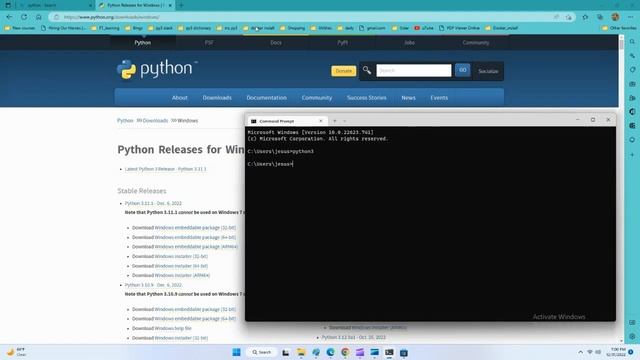The height and width of the screenshot is (360, 640).
Task: Add tab in Command Prompt window
Action: point(335,121)
